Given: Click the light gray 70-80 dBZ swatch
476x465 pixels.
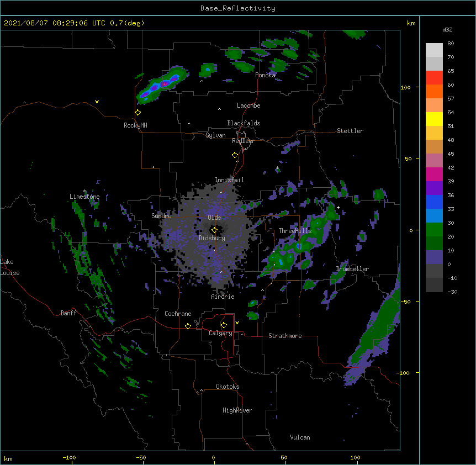Looking at the screenshot, I should tap(434, 50).
